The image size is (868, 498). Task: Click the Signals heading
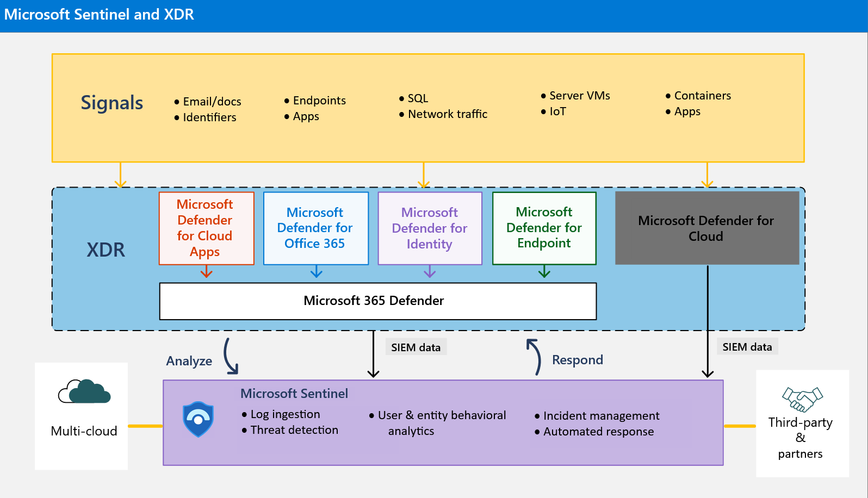coord(112,103)
